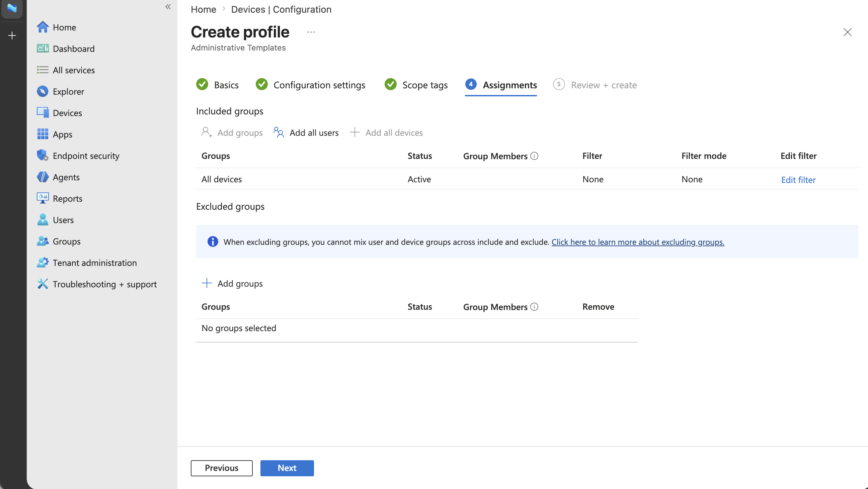This screenshot has width=868, height=489.
Task: Click the Add groups person icon under Included groups
Action: [x=207, y=132]
